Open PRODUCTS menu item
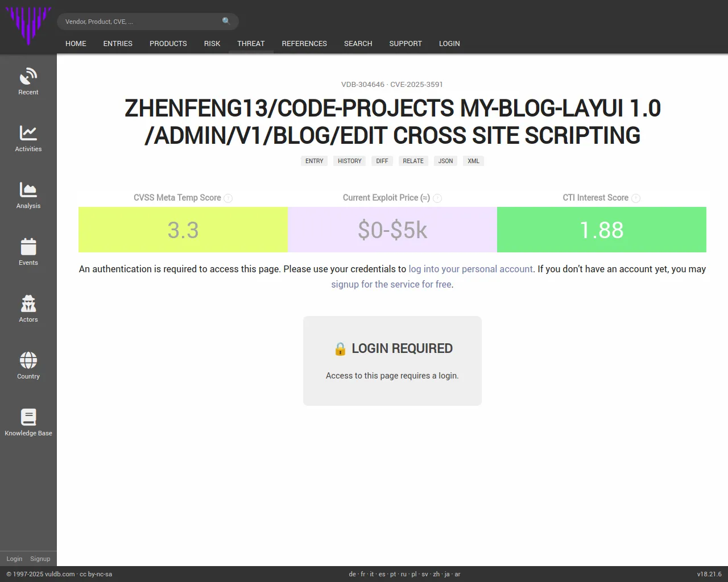Screen dimensions: 728x582 click(x=168, y=43)
